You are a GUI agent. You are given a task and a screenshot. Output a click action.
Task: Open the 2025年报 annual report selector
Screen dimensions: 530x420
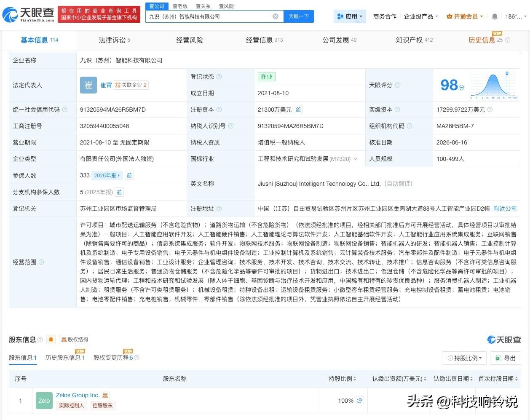click(107, 175)
